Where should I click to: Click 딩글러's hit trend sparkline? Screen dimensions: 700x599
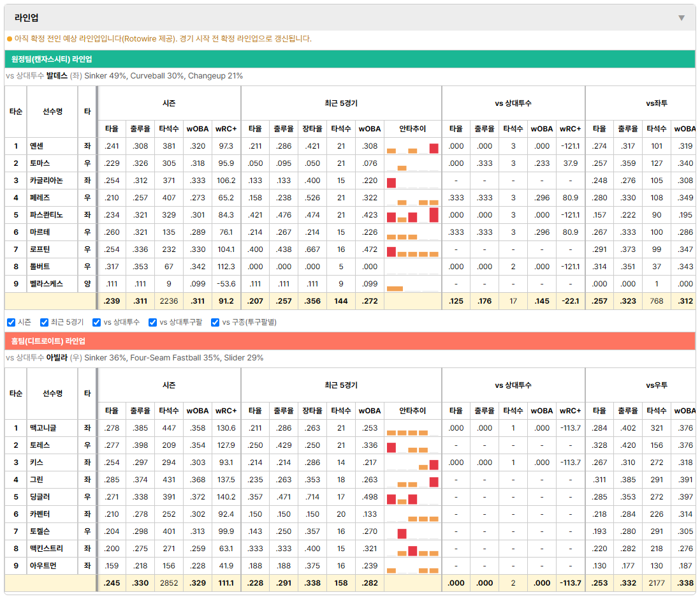tap(412, 497)
